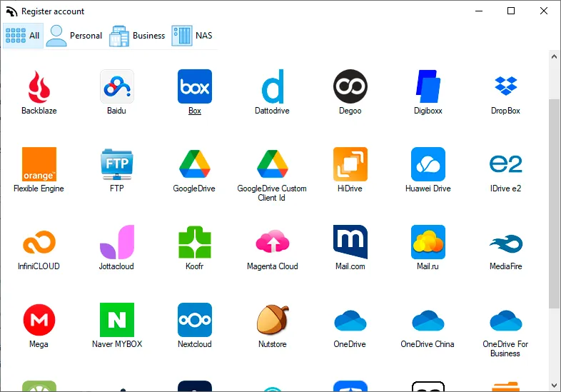Select the MediaFire icon
This screenshot has width=561, height=392.
pyautogui.click(x=505, y=243)
